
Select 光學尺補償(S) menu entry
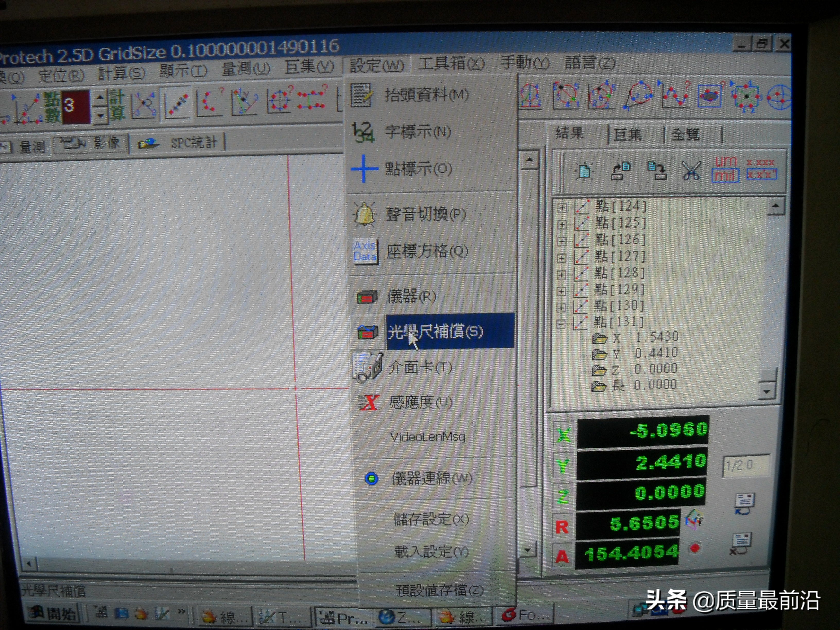[435, 331]
